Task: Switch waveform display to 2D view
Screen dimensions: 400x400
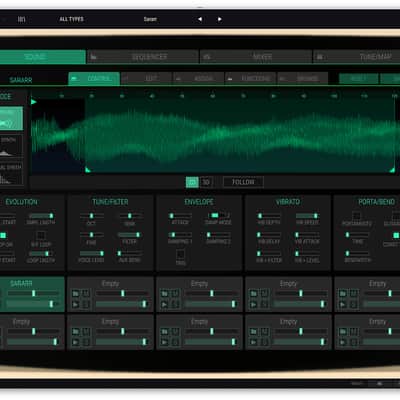Action: tap(192, 182)
